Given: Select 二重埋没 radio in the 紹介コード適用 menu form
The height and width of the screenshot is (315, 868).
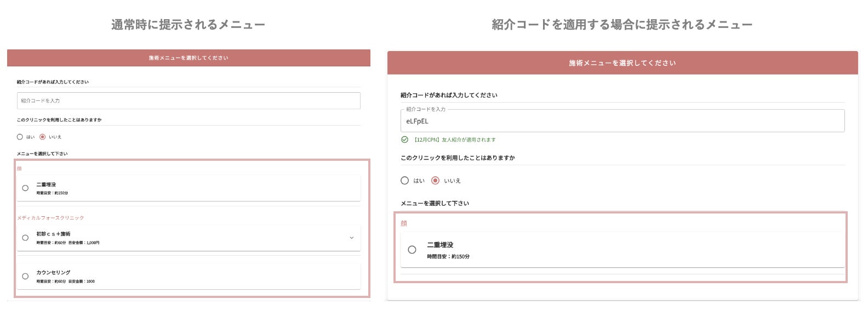Looking at the screenshot, I should (x=412, y=250).
